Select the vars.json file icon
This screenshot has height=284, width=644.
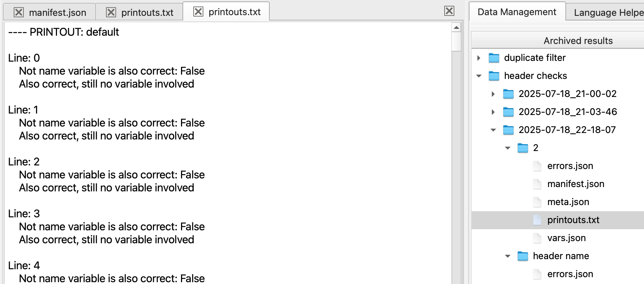(537, 238)
